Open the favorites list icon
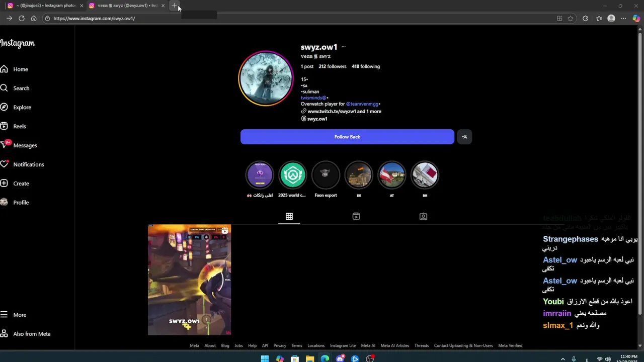This screenshot has height=362, width=644. (599, 19)
